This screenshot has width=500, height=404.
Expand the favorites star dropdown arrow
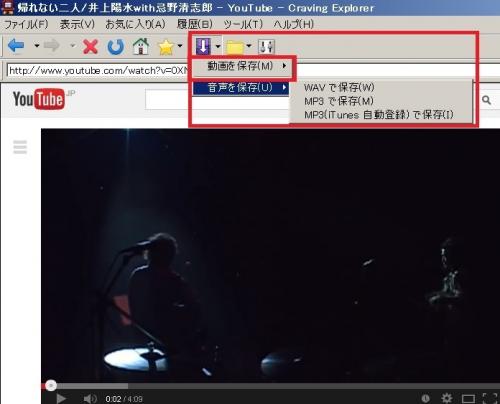pyautogui.click(x=180, y=45)
